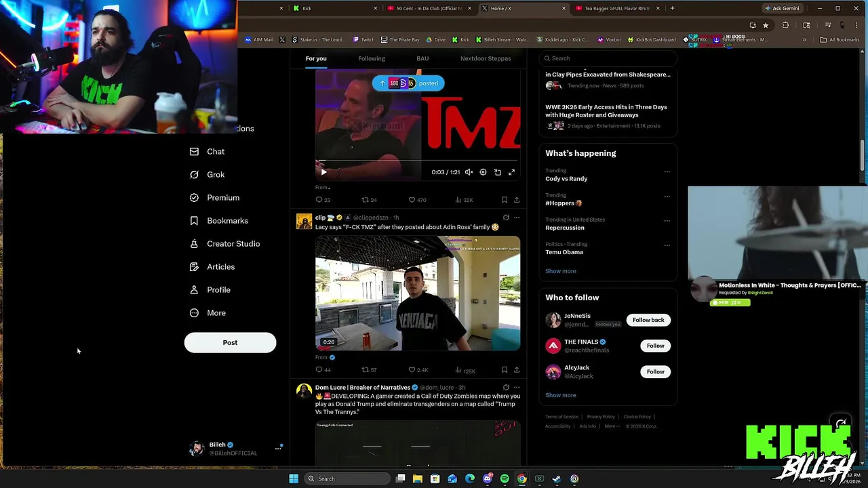Open options for #Hoppers trend
The height and width of the screenshot is (488, 868).
click(667, 196)
